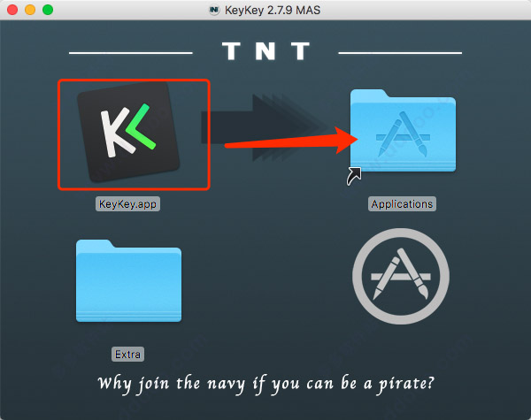Click the Extra folder name label
The width and height of the screenshot is (531, 420).
click(x=127, y=355)
